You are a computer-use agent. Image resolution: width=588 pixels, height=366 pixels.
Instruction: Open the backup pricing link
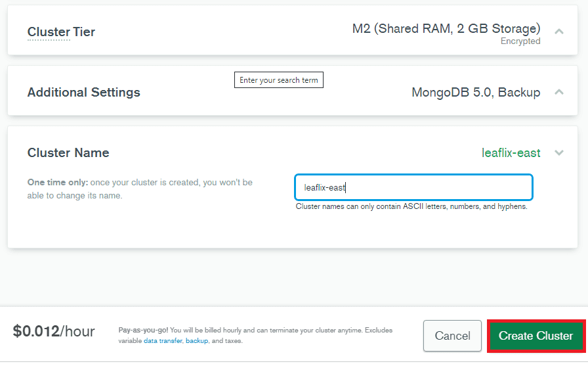[197, 341]
